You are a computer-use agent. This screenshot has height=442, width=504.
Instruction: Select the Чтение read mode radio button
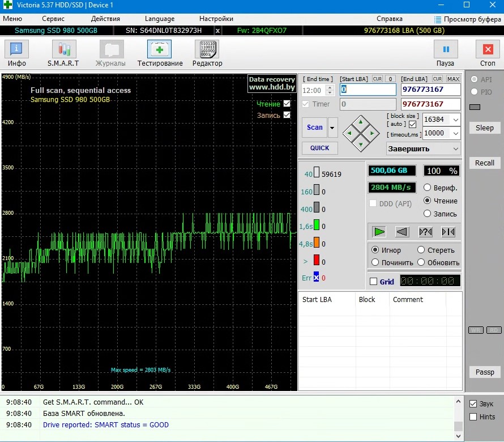click(x=427, y=201)
